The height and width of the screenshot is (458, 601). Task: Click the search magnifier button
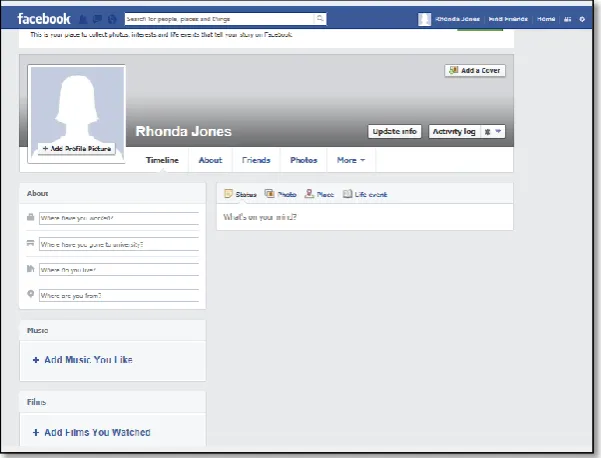(x=320, y=18)
